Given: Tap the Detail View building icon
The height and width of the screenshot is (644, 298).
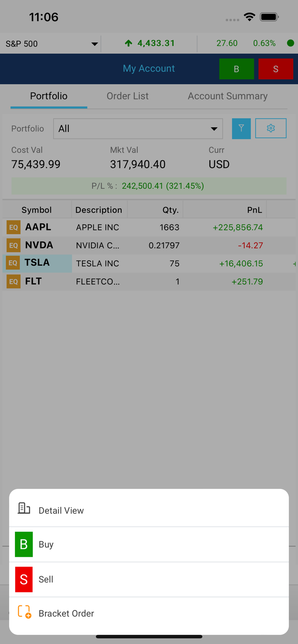Looking at the screenshot, I should [24, 508].
